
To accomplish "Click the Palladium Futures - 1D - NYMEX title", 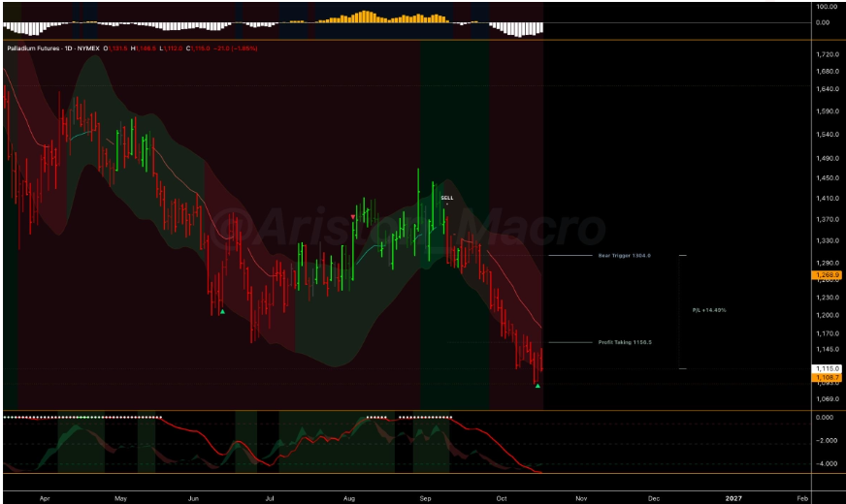I will tap(53, 48).
